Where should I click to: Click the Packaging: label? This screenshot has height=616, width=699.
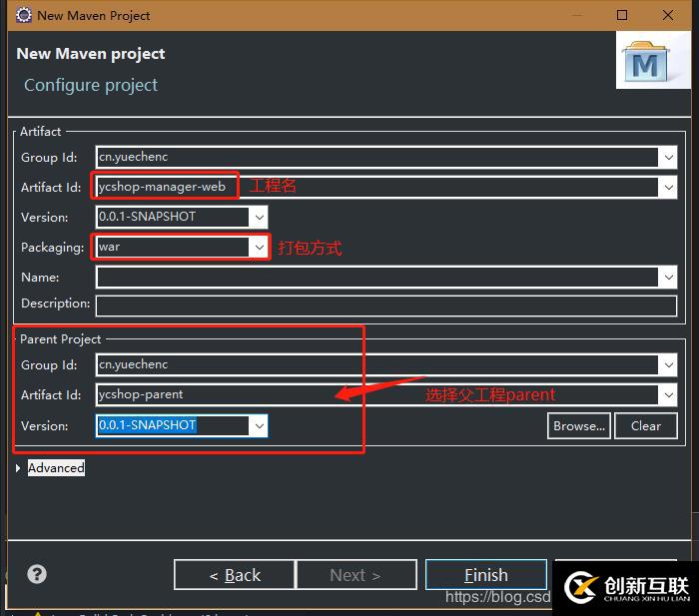click(52, 248)
